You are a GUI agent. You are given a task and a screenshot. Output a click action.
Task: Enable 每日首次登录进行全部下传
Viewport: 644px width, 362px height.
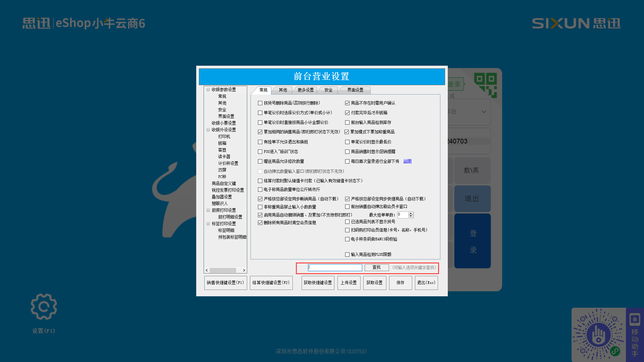click(347, 161)
